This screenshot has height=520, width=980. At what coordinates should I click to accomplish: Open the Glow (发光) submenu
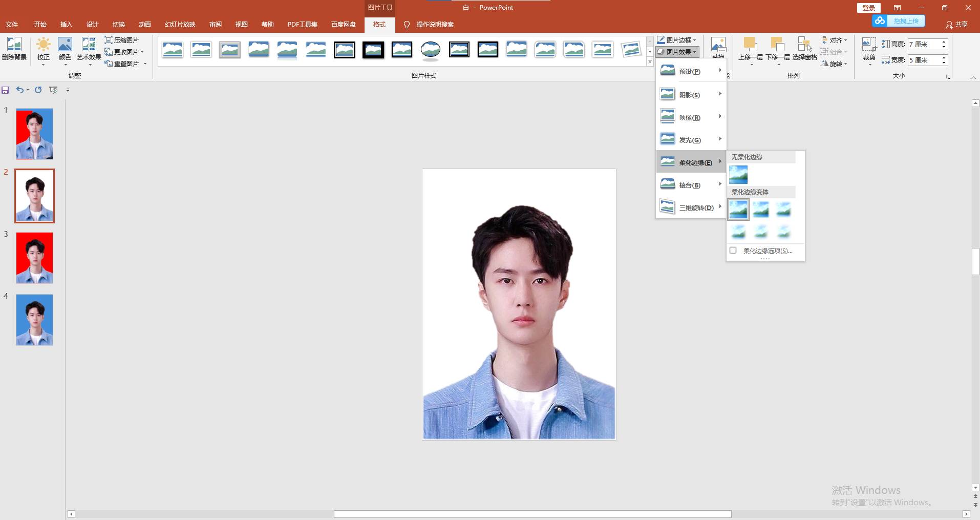(690, 140)
